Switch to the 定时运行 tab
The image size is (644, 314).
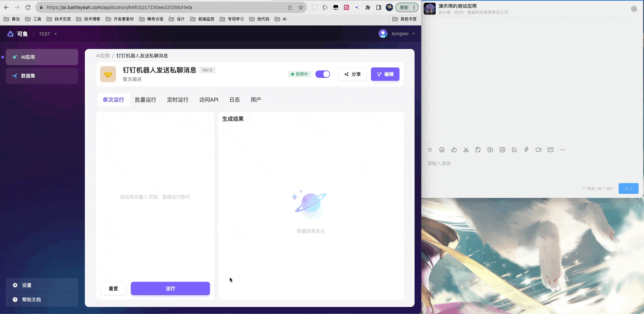(x=178, y=100)
